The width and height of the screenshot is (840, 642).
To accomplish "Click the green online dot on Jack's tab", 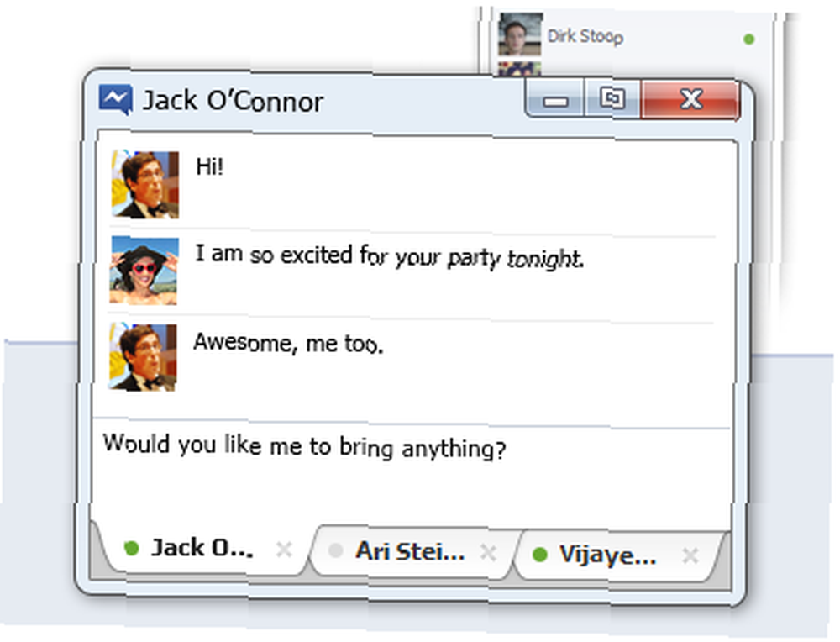I will click(x=131, y=548).
